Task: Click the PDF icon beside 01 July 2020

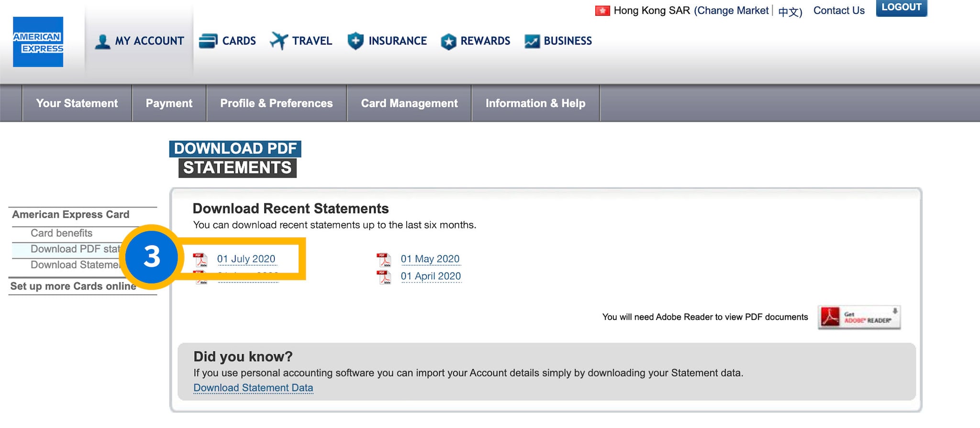Action: pyautogui.click(x=200, y=259)
